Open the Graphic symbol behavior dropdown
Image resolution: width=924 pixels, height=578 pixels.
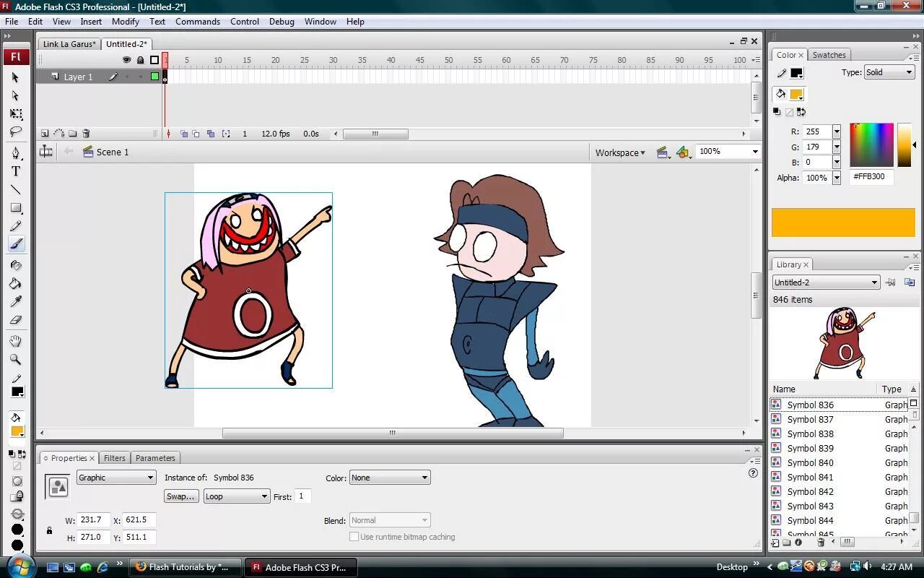coord(116,478)
